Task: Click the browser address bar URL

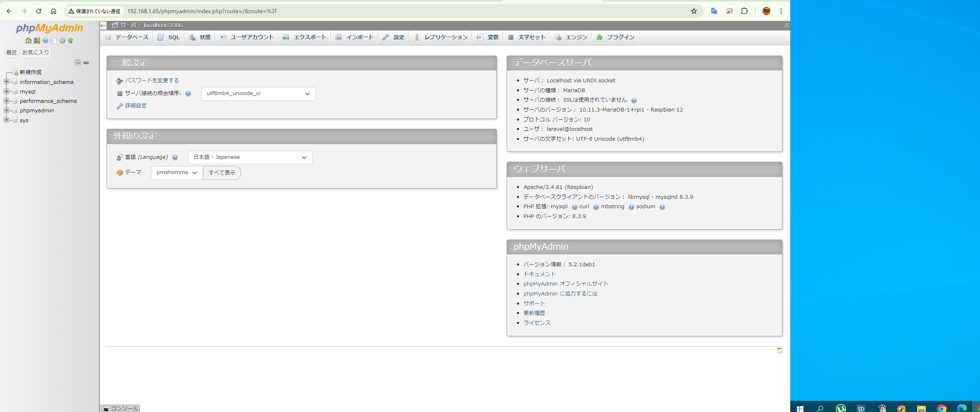Action: [x=202, y=11]
